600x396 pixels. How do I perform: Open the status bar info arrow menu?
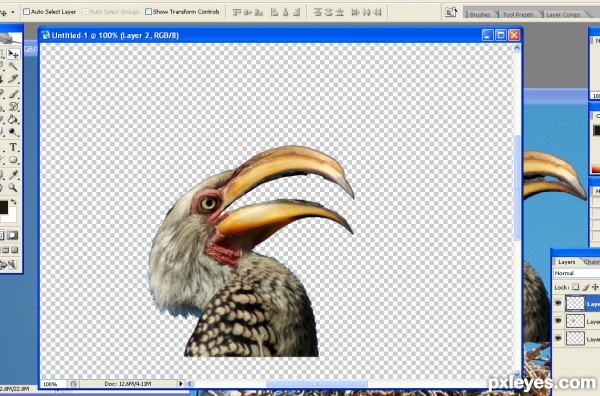click(x=181, y=383)
